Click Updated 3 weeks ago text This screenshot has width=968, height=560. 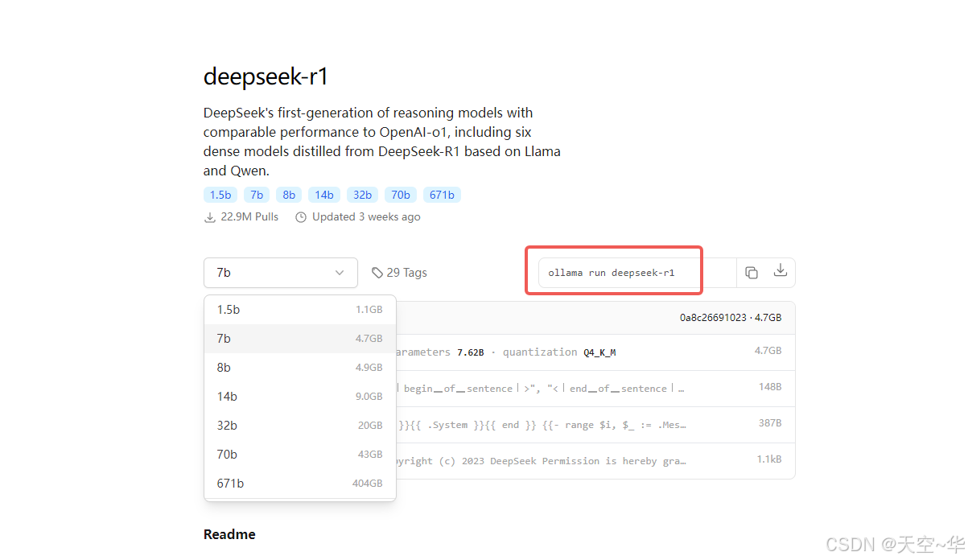click(x=366, y=217)
